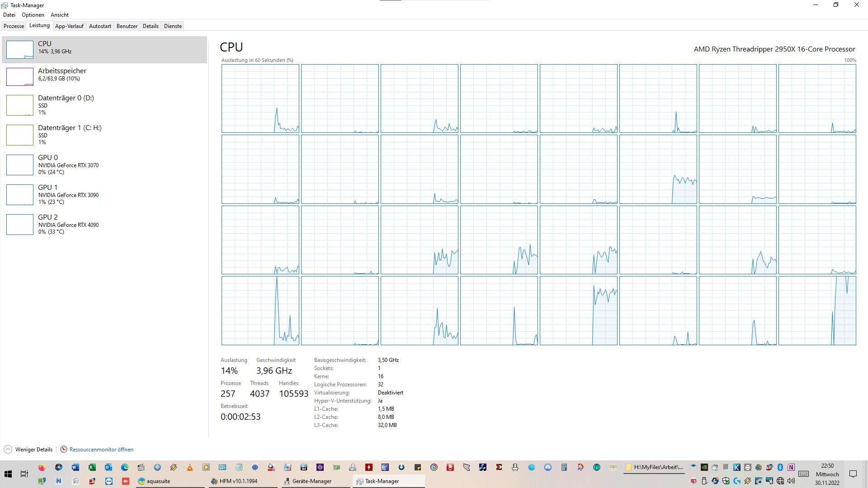Switch to the Prozesse tab
The image size is (868, 488).
14,26
